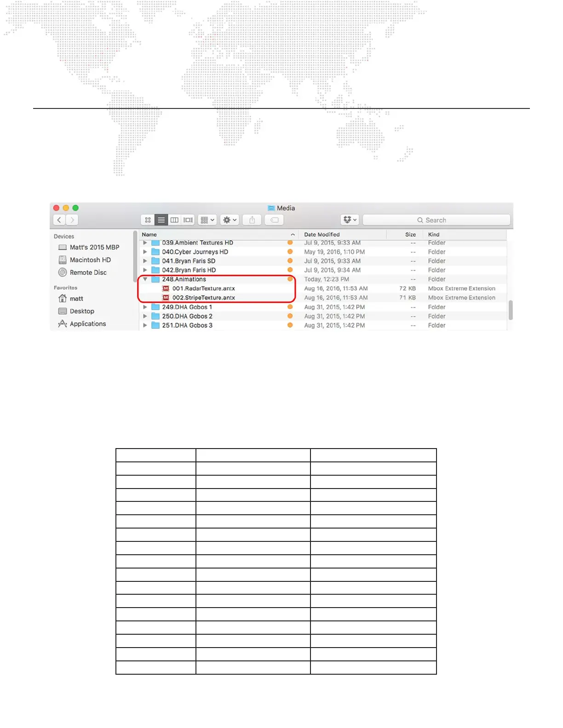Click the Media window title folder icon
The height and width of the screenshot is (728, 563).
coord(271,208)
